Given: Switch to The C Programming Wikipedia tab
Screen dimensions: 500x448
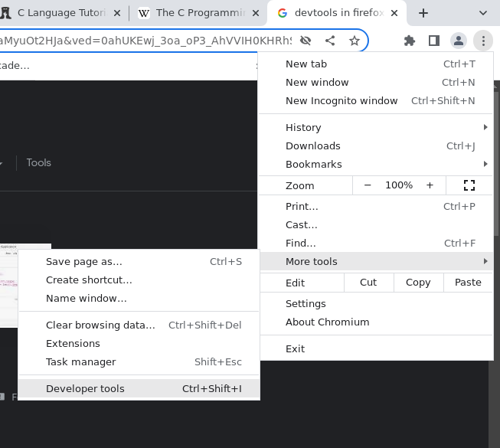Looking at the screenshot, I should (x=198, y=13).
